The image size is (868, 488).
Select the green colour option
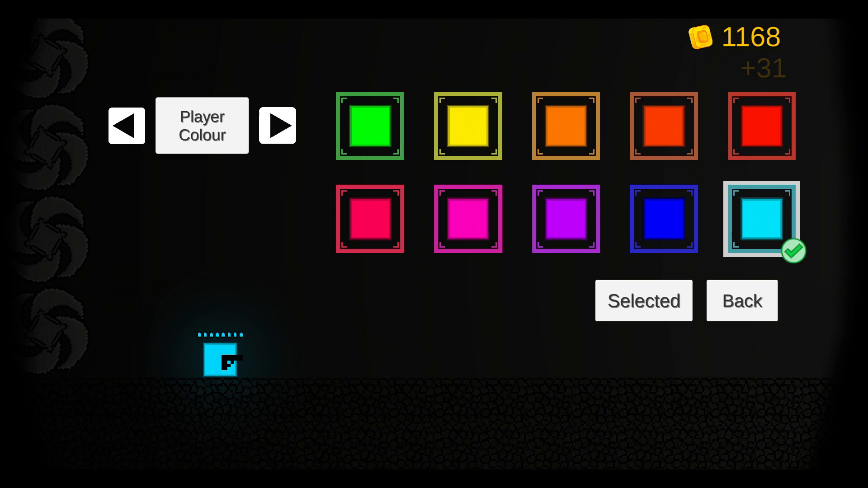[x=370, y=125]
